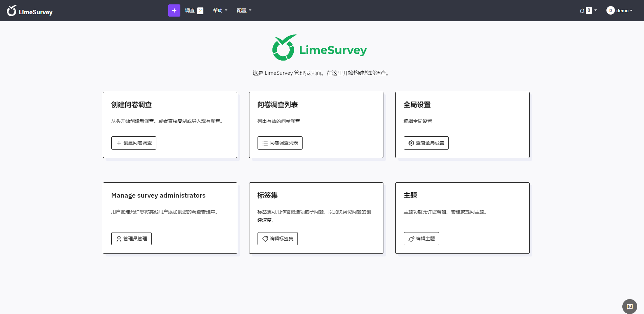Open the LimeSurvey logo in navbar
644x314 pixels.
(x=30, y=11)
